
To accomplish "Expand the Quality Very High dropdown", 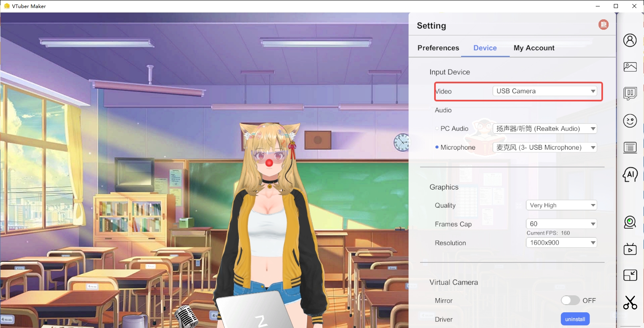I will pos(562,205).
